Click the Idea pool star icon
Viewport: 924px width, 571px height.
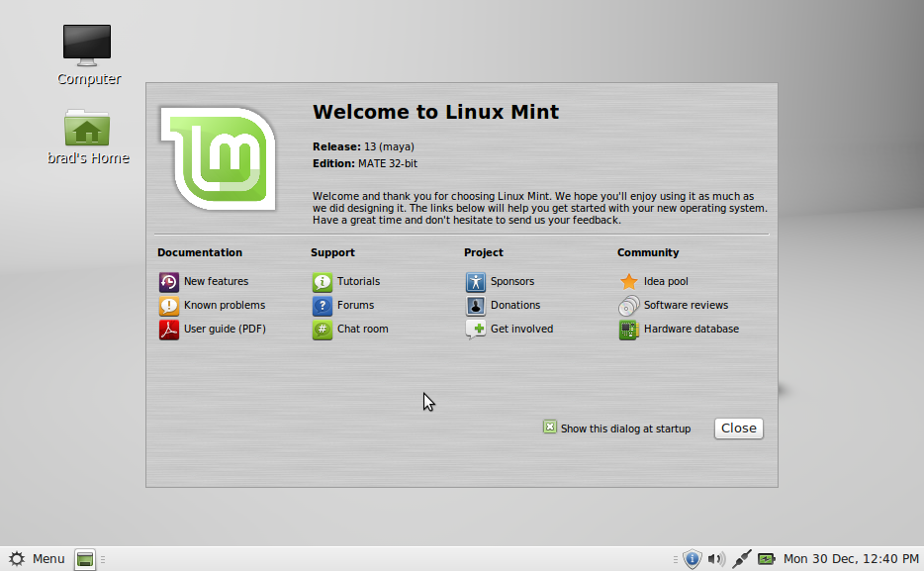[629, 282]
